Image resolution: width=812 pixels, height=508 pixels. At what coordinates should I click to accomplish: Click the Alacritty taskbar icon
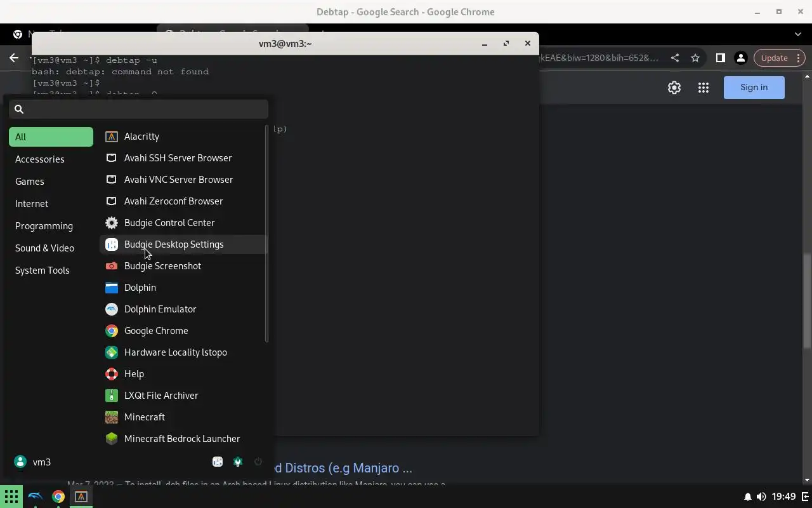81,497
